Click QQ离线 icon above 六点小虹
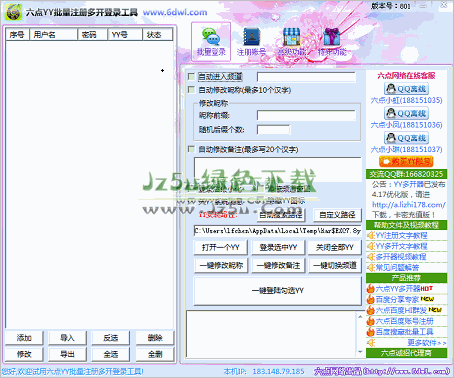454x378 pixels. pos(406,89)
